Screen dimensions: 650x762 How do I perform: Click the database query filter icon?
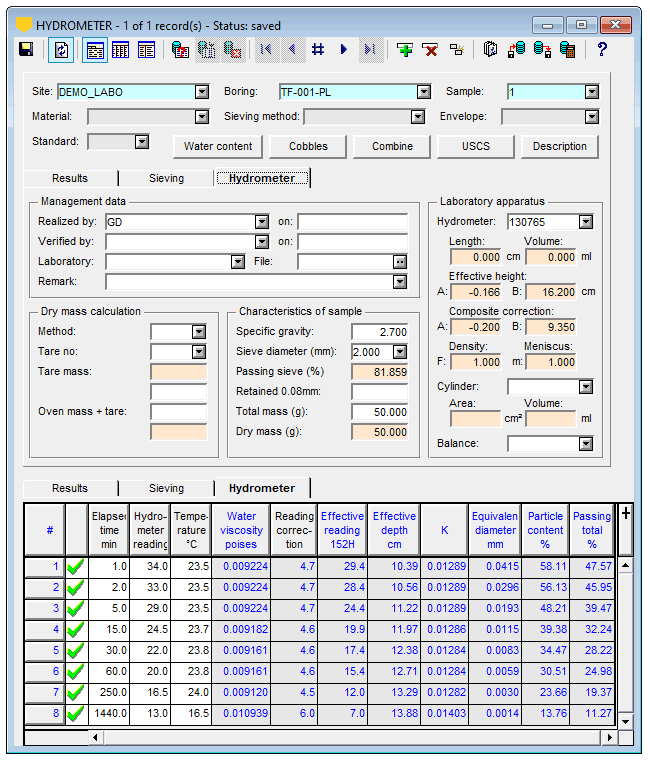tap(180, 50)
